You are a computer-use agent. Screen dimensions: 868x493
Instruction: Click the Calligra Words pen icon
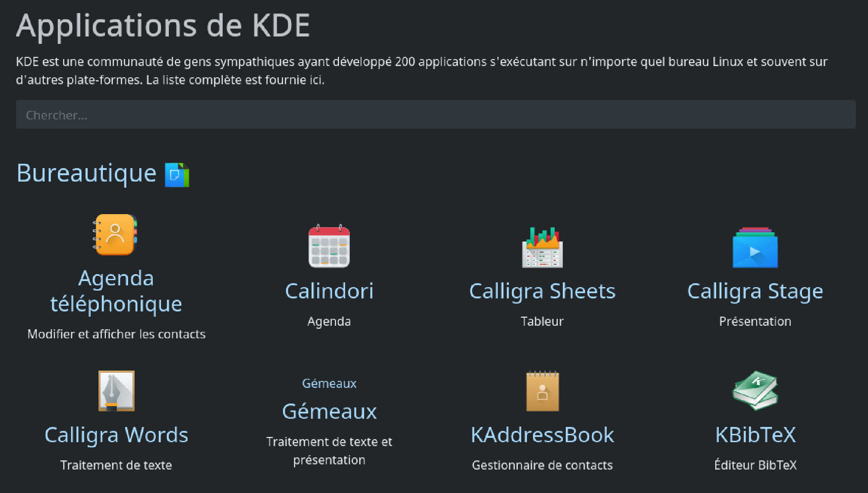tap(115, 391)
